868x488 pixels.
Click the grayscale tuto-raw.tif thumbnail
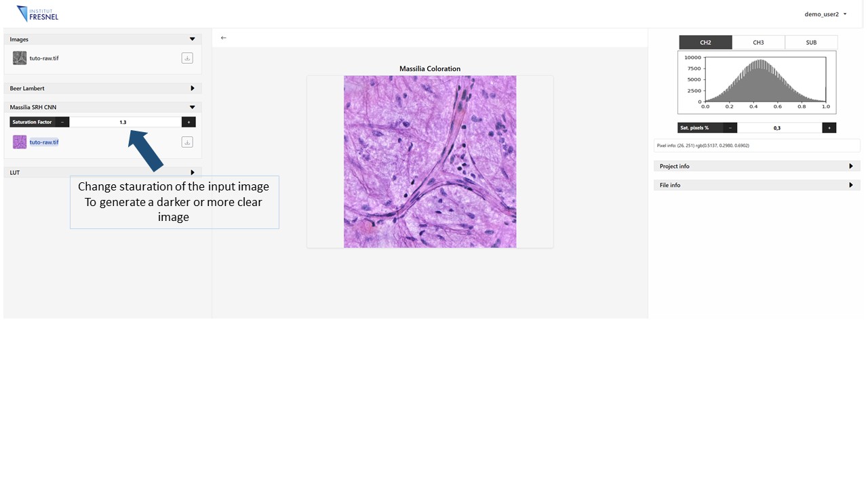point(20,58)
